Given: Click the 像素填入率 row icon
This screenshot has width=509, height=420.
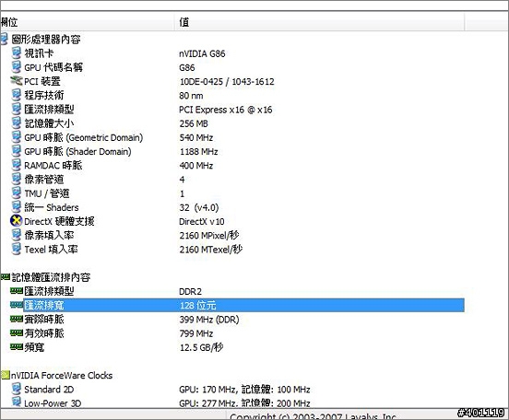Looking at the screenshot, I should (17, 235).
